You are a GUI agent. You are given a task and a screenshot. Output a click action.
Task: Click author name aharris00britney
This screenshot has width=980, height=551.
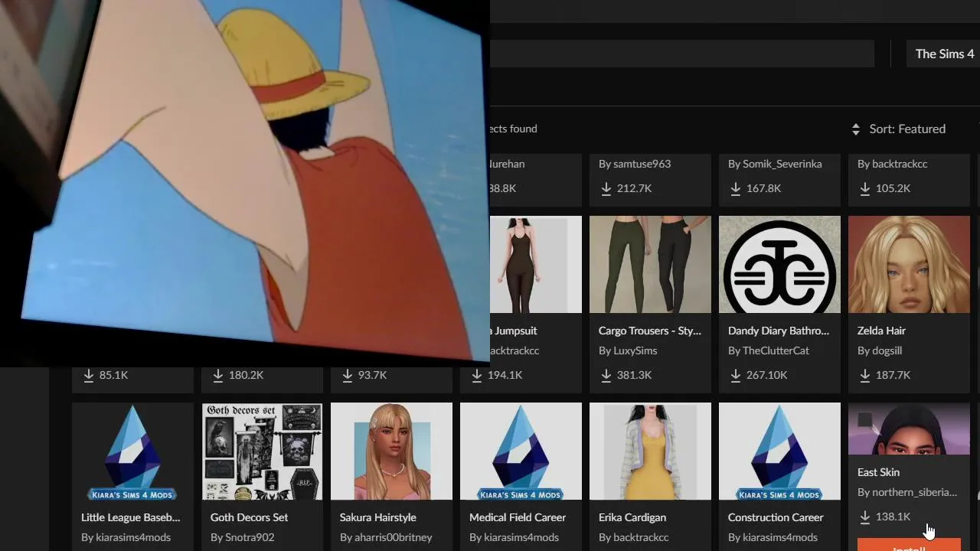(x=393, y=537)
